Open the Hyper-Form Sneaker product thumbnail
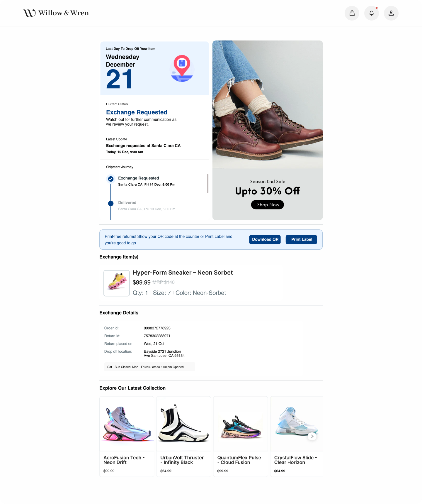 point(117,283)
